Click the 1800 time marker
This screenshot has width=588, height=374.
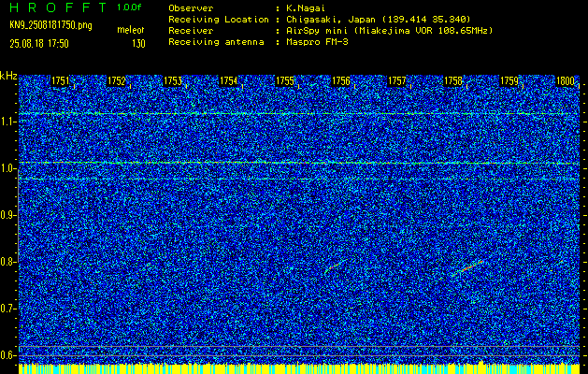(566, 81)
